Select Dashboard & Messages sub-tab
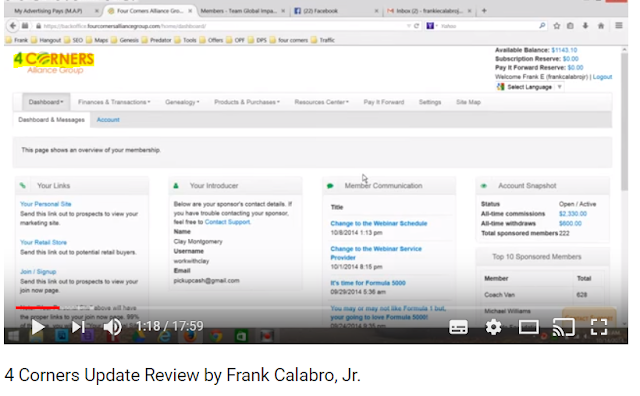640x396 pixels. pos(51,120)
